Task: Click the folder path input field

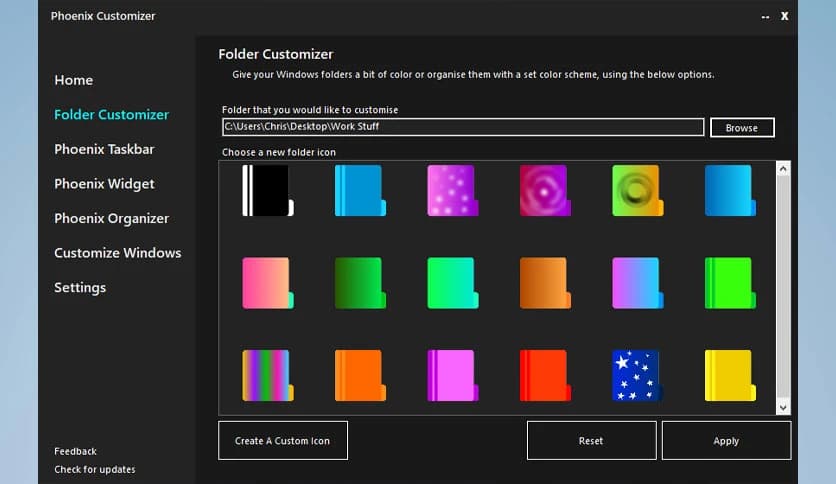Action: click(x=463, y=127)
